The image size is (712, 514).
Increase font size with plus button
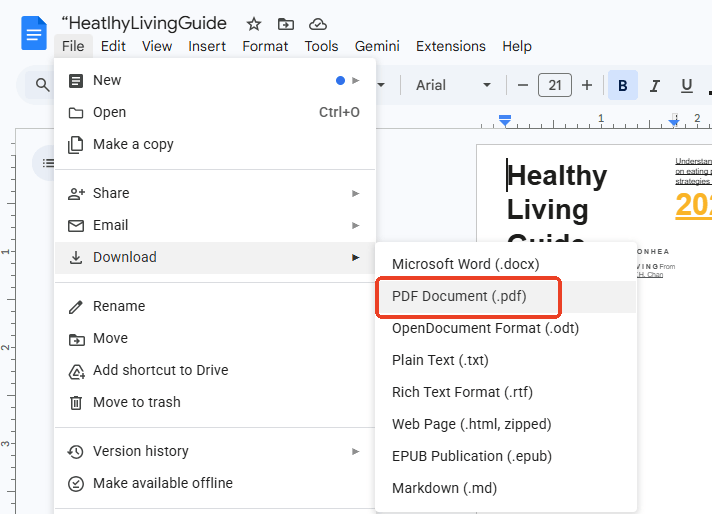[587, 85]
